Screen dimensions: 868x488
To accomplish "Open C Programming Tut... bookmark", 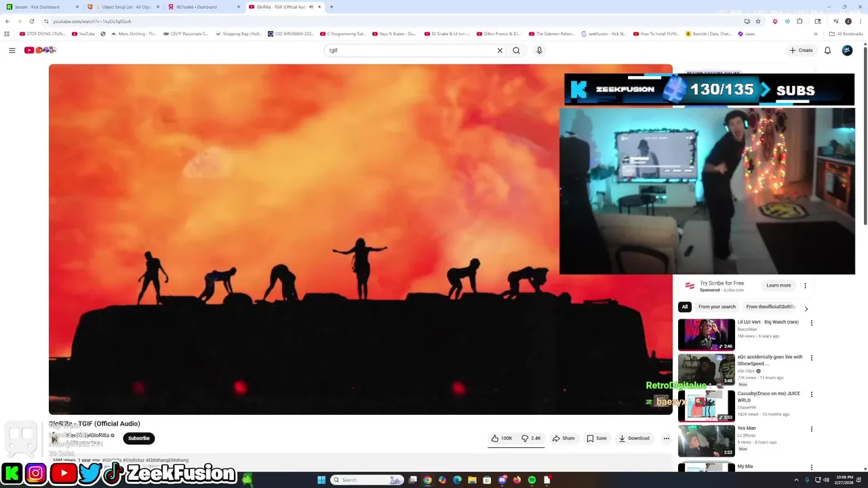I will click(342, 33).
